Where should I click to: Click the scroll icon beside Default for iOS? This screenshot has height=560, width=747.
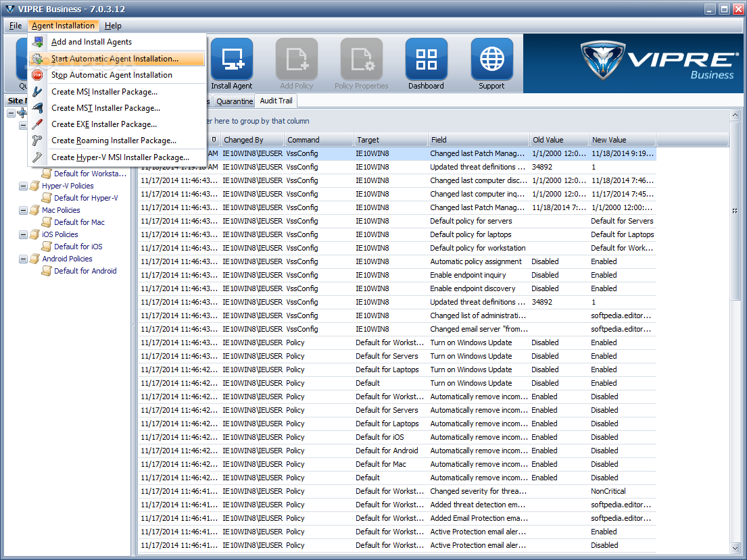coord(47,246)
